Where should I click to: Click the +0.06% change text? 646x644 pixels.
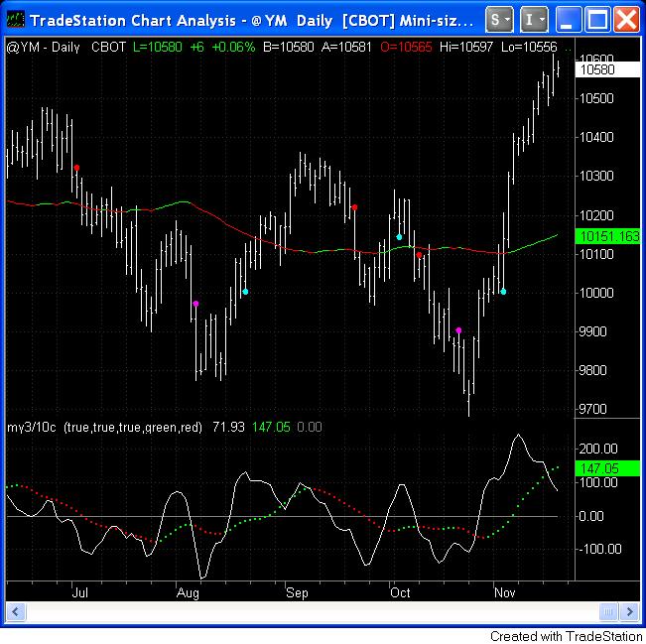pos(233,47)
